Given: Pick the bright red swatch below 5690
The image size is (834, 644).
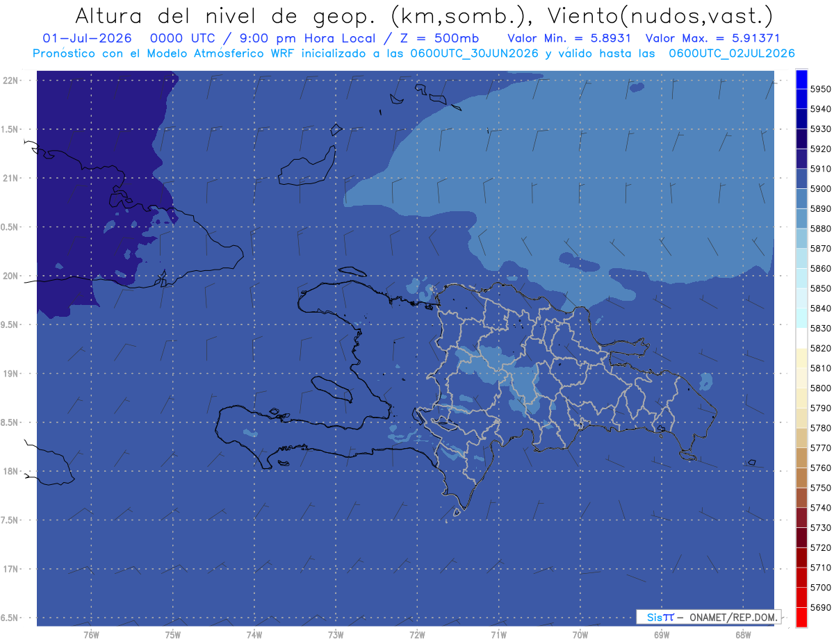Looking at the screenshot, I should 801,618.
